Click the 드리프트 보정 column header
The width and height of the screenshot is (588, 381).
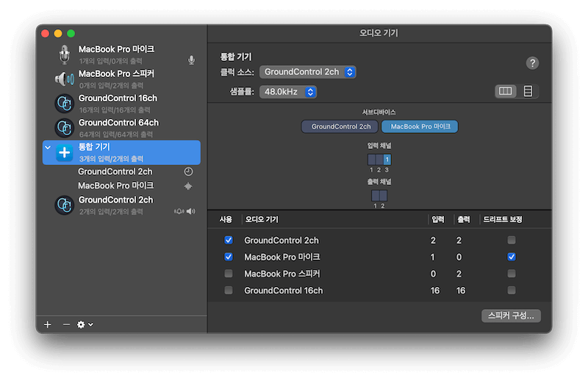click(x=503, y=219)
